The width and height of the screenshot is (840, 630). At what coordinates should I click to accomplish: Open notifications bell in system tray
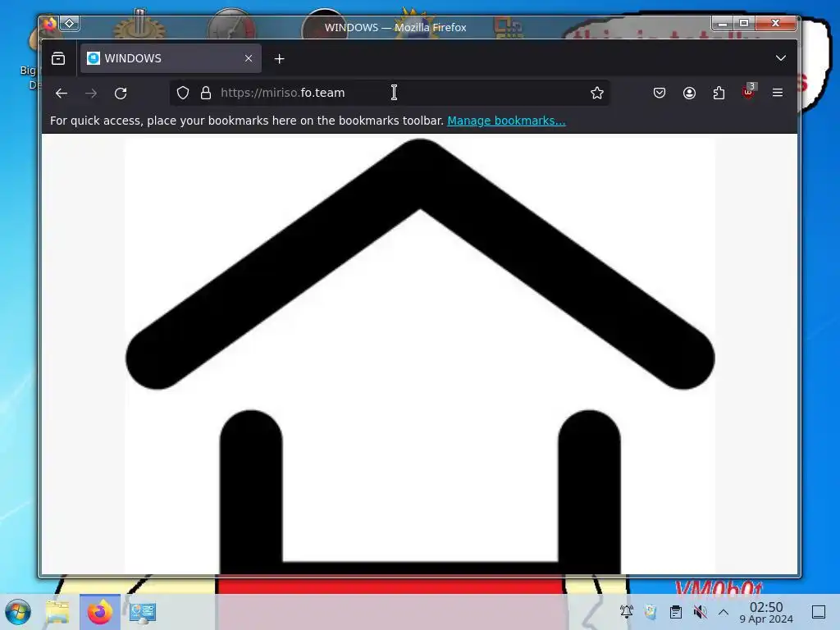626,612
